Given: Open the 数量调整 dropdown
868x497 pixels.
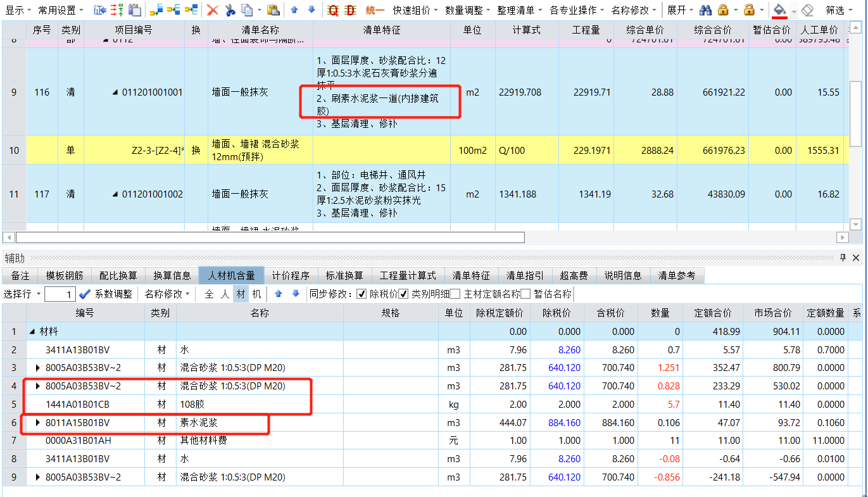Looking at the screenshot, I should pyautogui.click(x=468, y=10).
